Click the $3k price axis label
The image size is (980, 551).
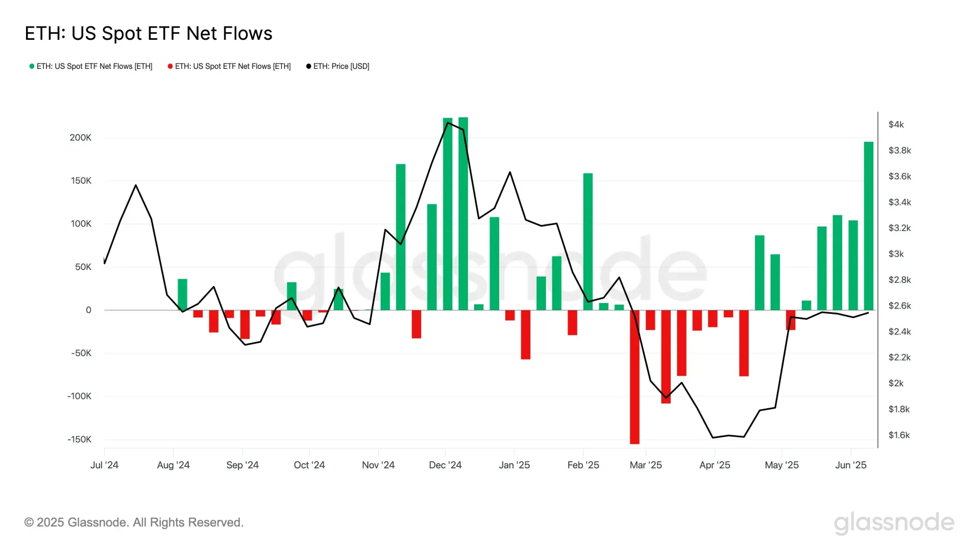click(896, 254)
